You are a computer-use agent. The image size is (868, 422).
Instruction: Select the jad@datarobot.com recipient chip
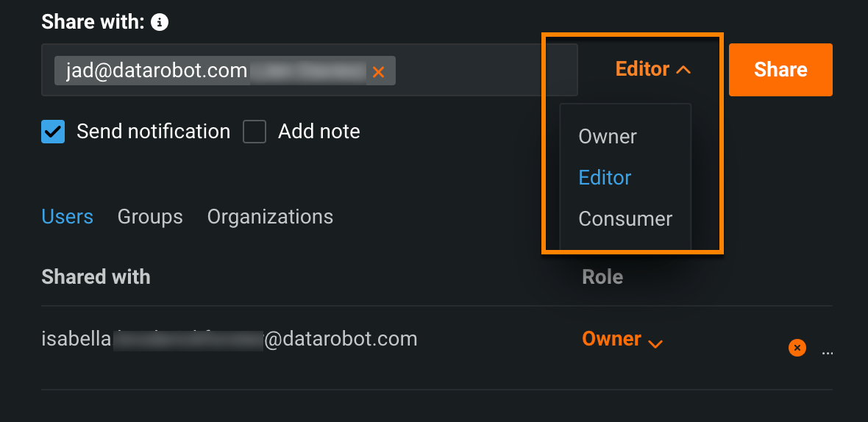point(156,71)
